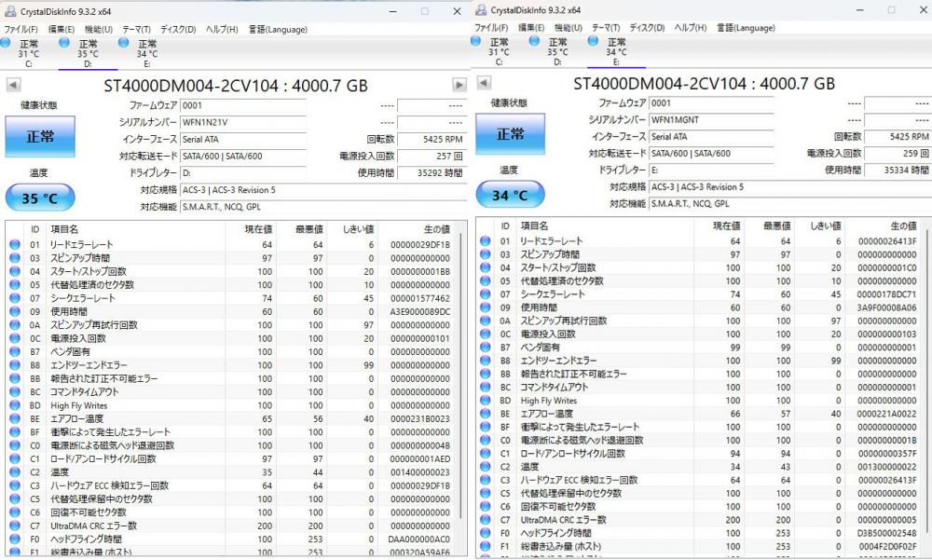
Task: Click raw value A3E9000089DC in left window
Action: click(419, 311)
